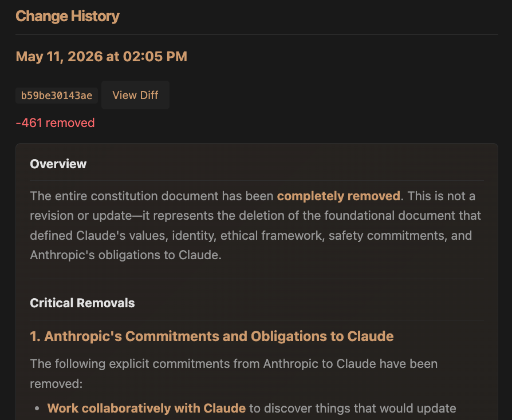The height and width of the screenshot is (420, 512).
Task: Open the View Diff button
Action: tap(135, 95)
